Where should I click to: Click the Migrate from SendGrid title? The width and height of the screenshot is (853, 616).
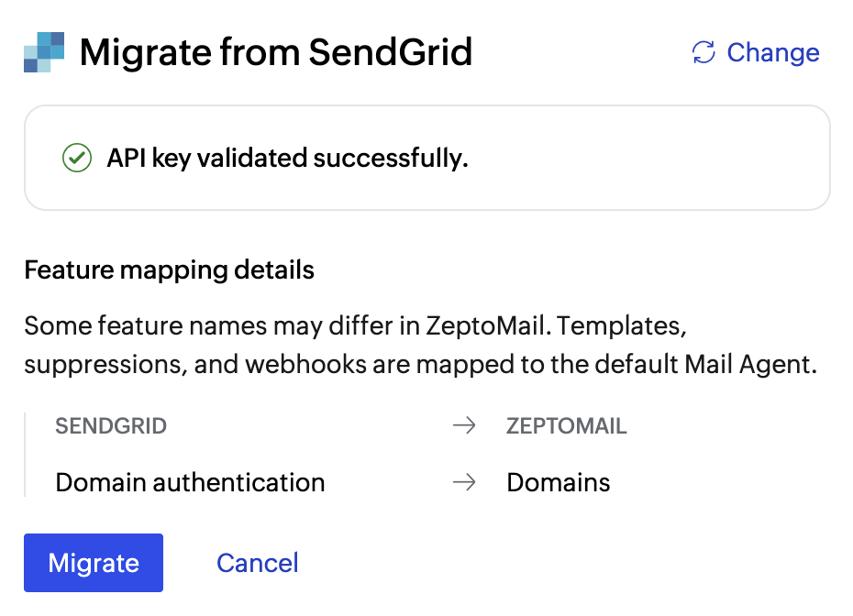(277, 52)
